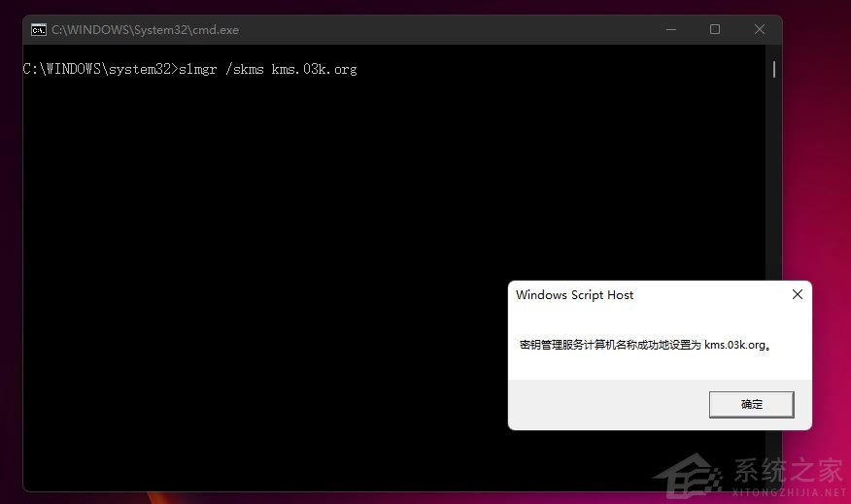Click the dialog message about kms.03k.org
Viewport: 851px width, 504px height.
coord(646,345)
